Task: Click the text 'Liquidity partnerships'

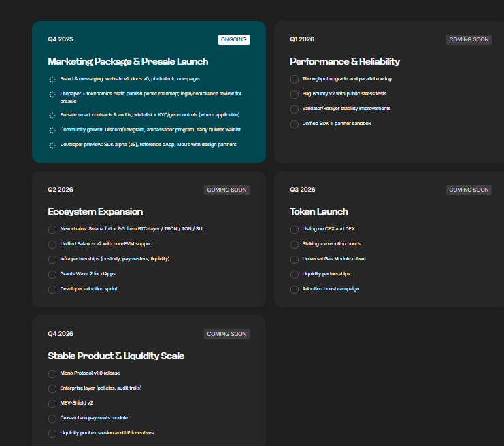Action: coord(326,274)
